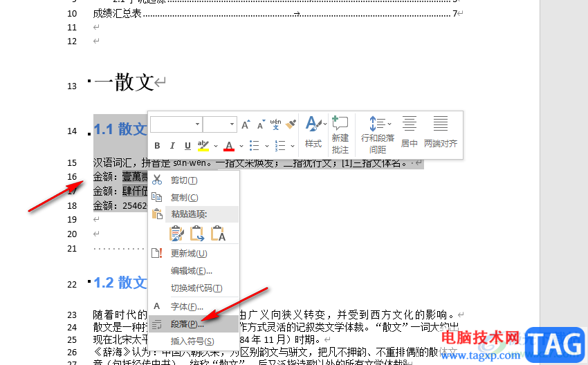Paste with merge formatting icon
Screen dimensions: 588x365
click(197, 233)
